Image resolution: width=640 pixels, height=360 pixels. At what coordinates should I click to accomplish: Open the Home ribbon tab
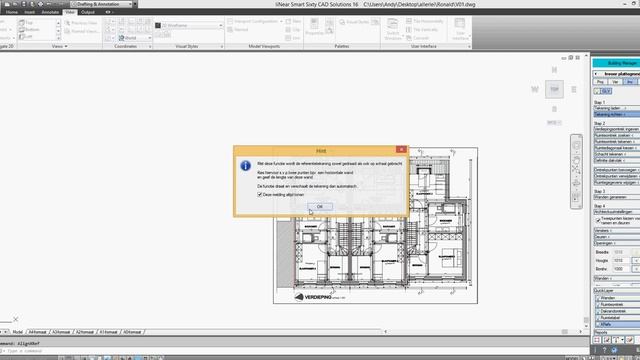pos(12,12)
